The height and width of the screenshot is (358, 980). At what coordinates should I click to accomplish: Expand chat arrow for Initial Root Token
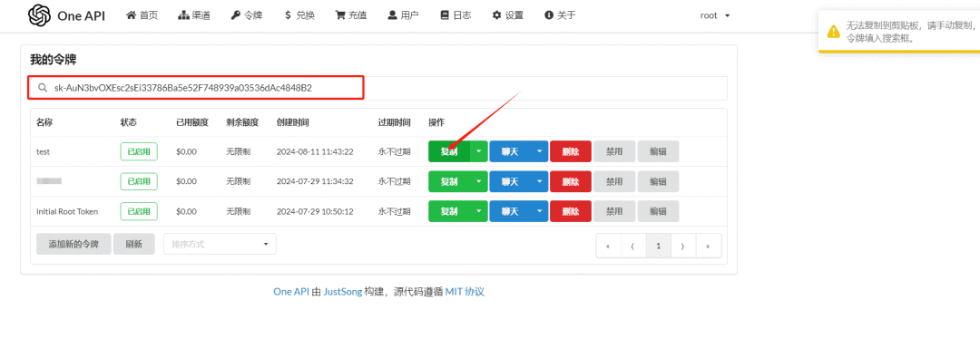[539, 211]
